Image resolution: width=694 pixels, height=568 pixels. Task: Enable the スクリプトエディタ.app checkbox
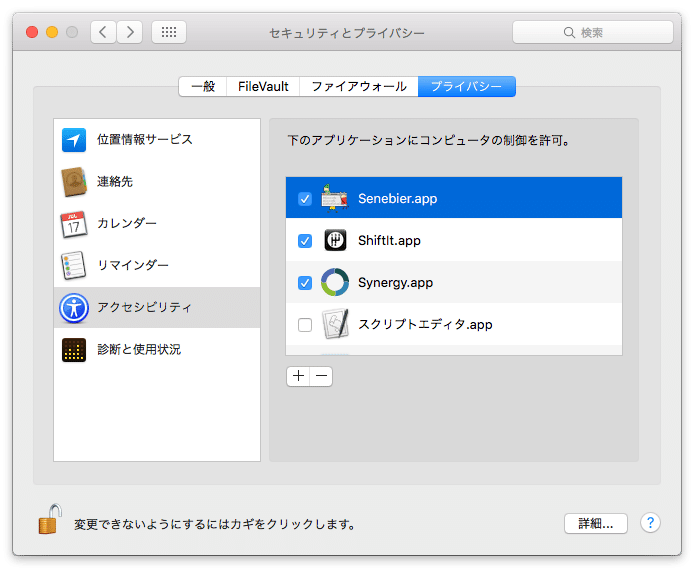click(x=305, y=325)
